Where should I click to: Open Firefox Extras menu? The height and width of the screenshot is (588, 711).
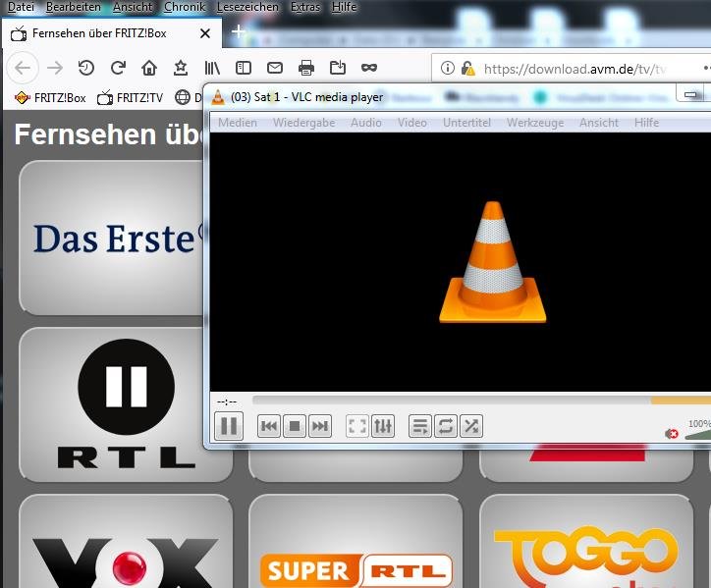coord(305,7)
